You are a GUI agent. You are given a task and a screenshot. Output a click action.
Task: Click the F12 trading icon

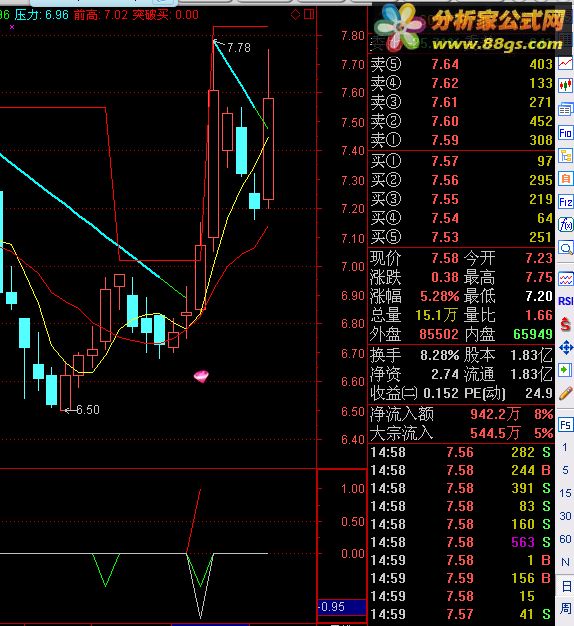565,202
